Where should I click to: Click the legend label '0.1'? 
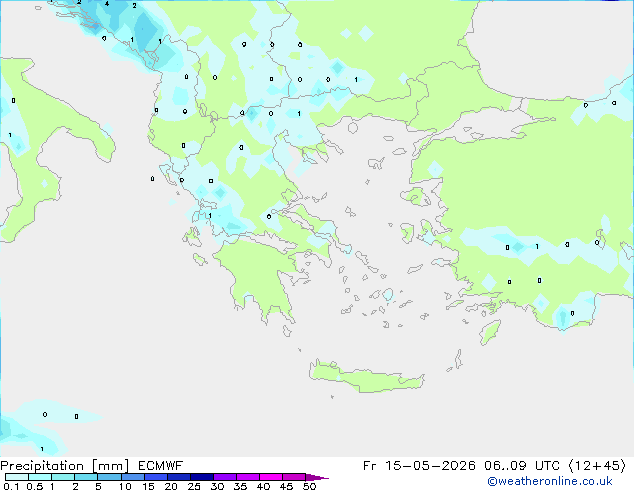11,486
